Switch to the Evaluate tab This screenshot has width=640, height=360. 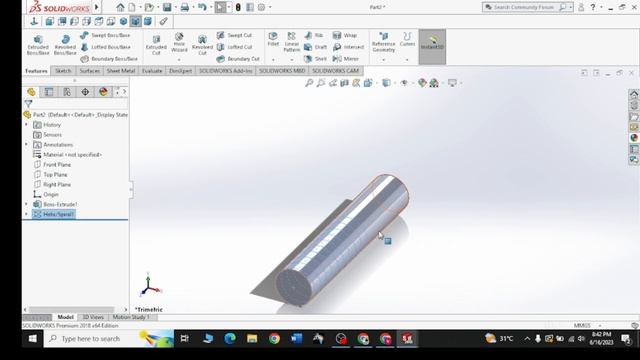tap(152, 71)
